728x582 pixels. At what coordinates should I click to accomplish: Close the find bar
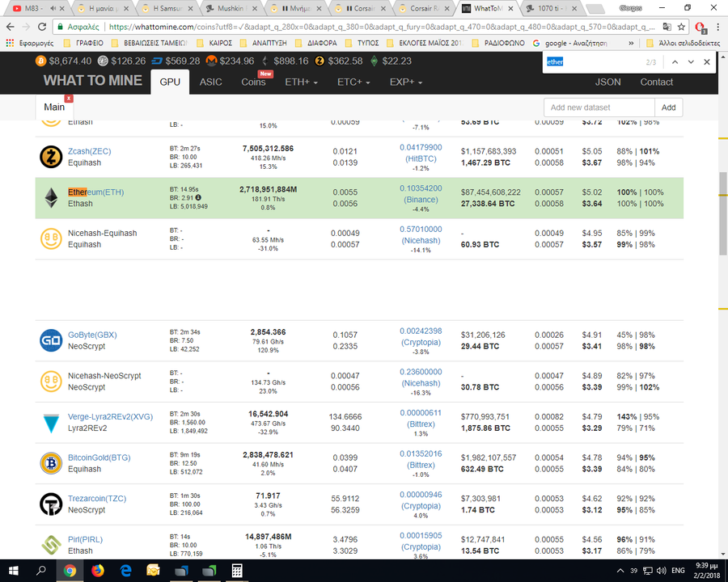[707, 61]
